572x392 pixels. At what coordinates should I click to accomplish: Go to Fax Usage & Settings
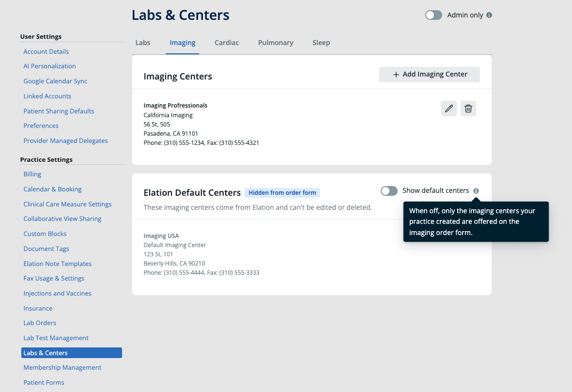54,278
